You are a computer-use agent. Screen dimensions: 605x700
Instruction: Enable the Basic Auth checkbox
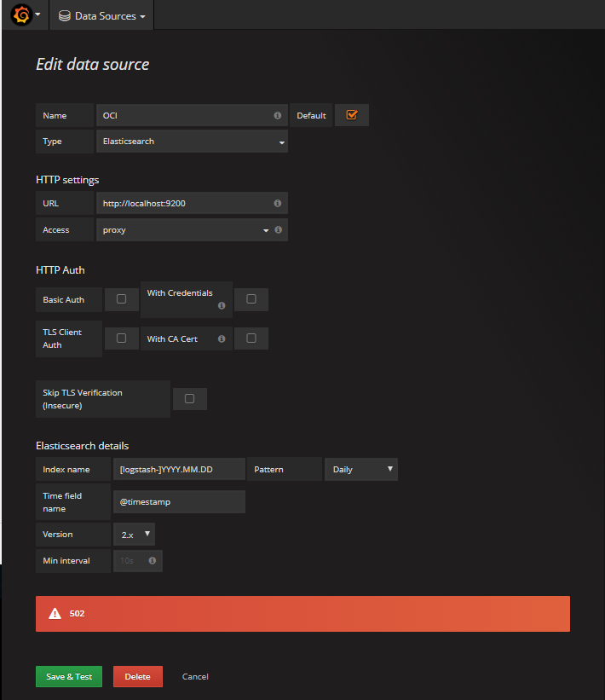click(121, 298)
